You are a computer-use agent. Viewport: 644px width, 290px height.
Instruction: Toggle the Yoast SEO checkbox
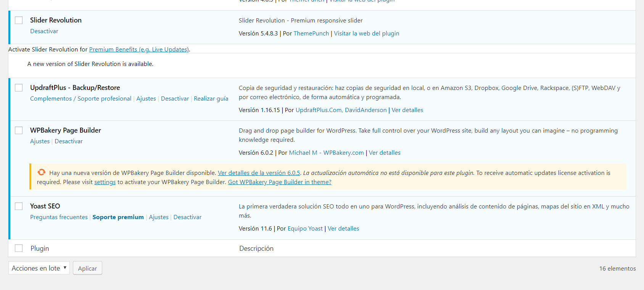click(x=19, y=206)
